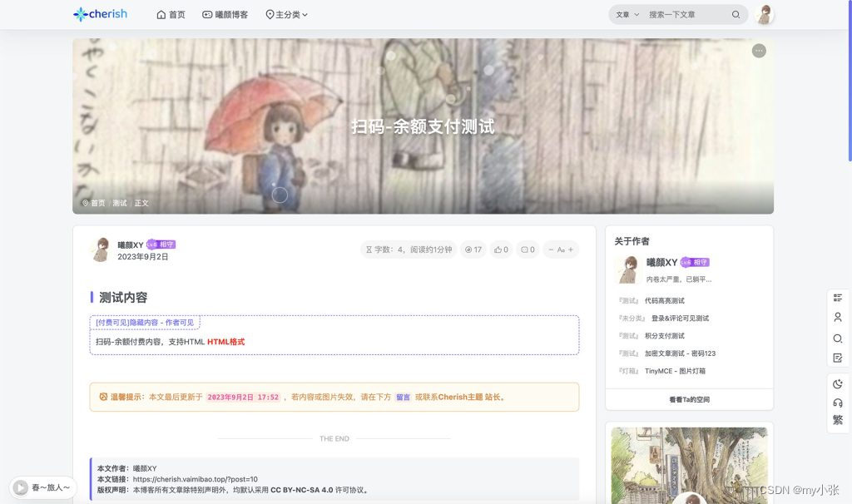This screenshot has height=504, width=852.
Task: Click the 未分类 category tag in sidebar
Action: click(632, 319)
